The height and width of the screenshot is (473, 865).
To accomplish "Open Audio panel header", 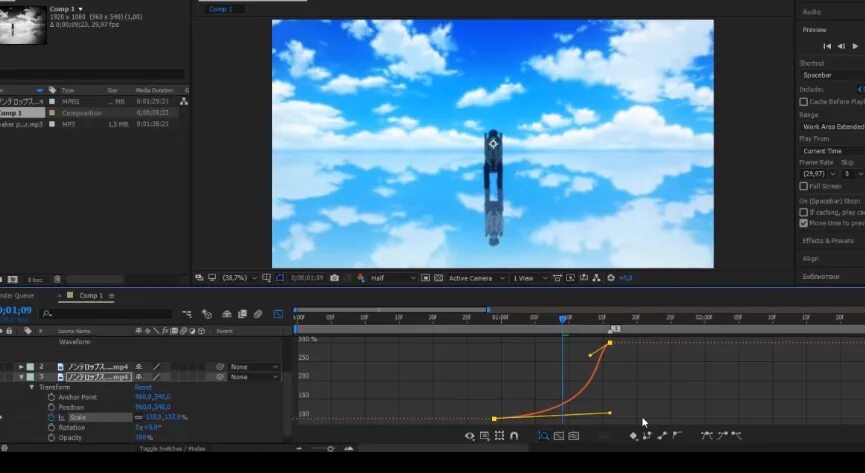I will (811, 12).
